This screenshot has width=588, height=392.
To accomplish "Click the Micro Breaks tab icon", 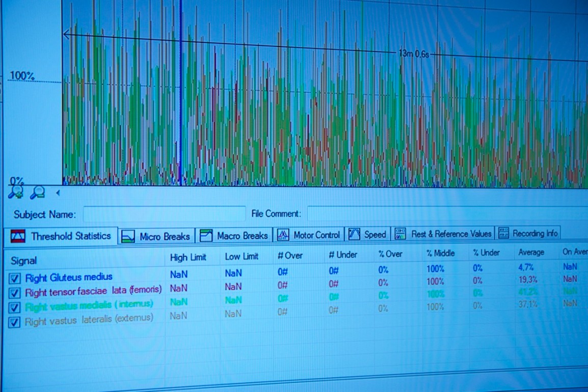I will 129,236.
